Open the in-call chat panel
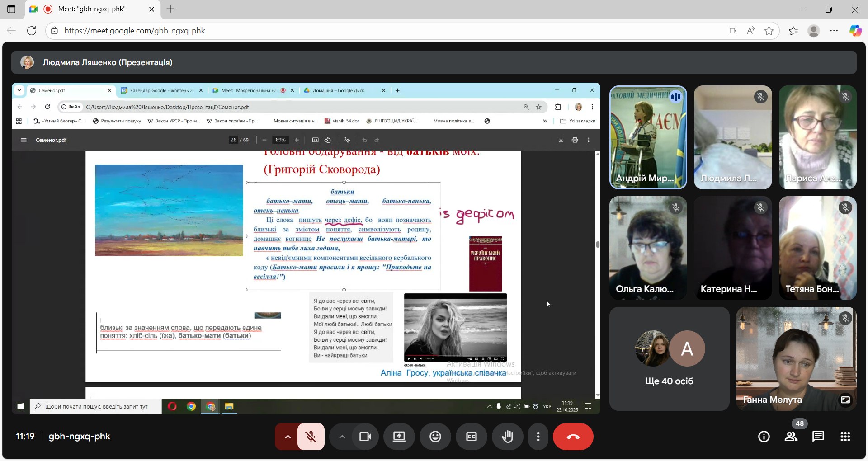This screenshot has width=868, height=461. click(818, 437)
